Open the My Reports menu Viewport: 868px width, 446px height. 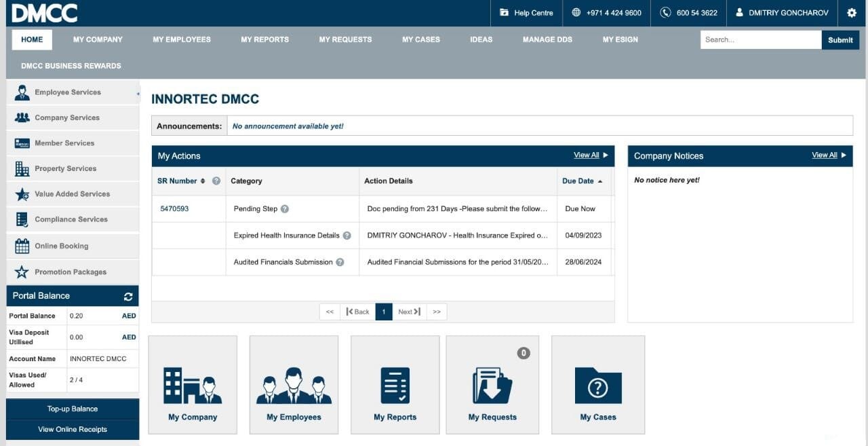(264, 39)
